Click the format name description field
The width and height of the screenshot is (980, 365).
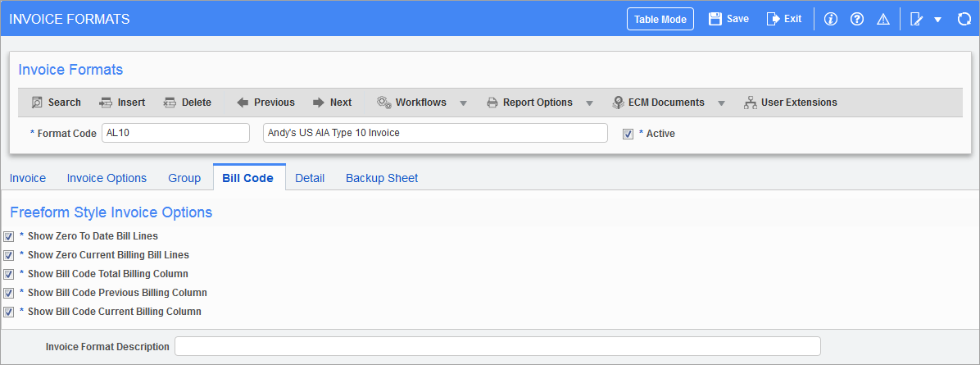click(x=436, y=133)
